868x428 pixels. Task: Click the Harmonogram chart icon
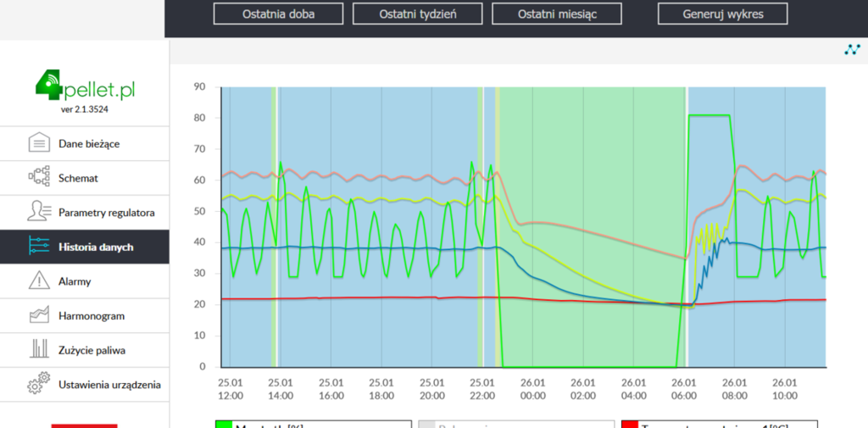39,315
